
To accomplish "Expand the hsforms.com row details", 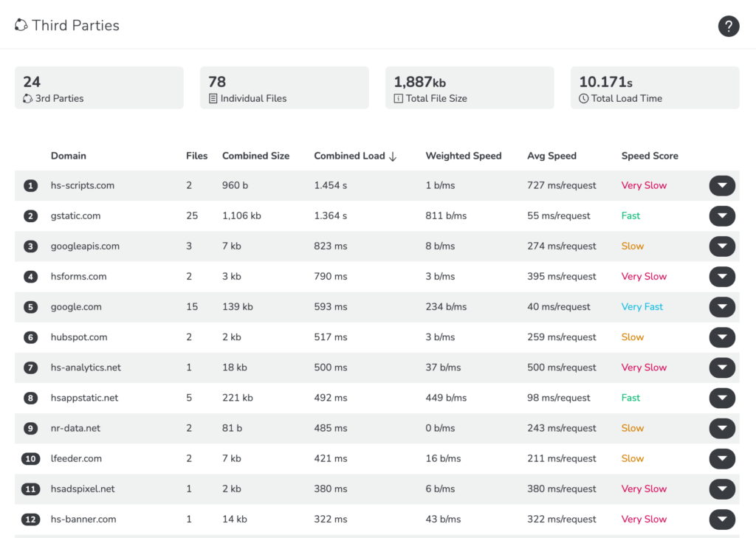I will [x=722, y=277].
